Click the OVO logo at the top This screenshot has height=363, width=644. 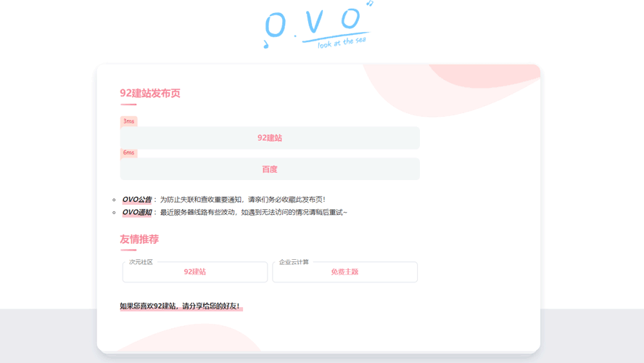coord(313,24)
